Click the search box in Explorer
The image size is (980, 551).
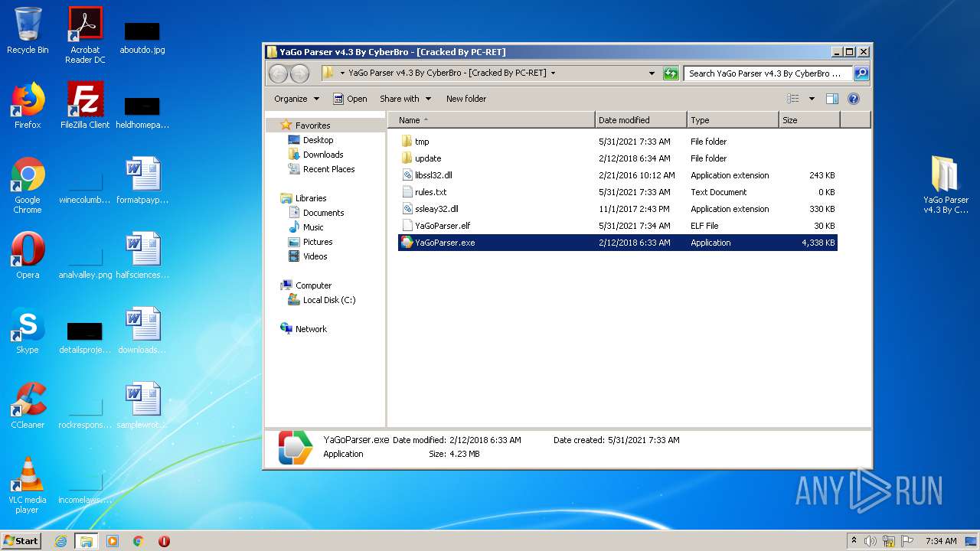pos(768,73)
